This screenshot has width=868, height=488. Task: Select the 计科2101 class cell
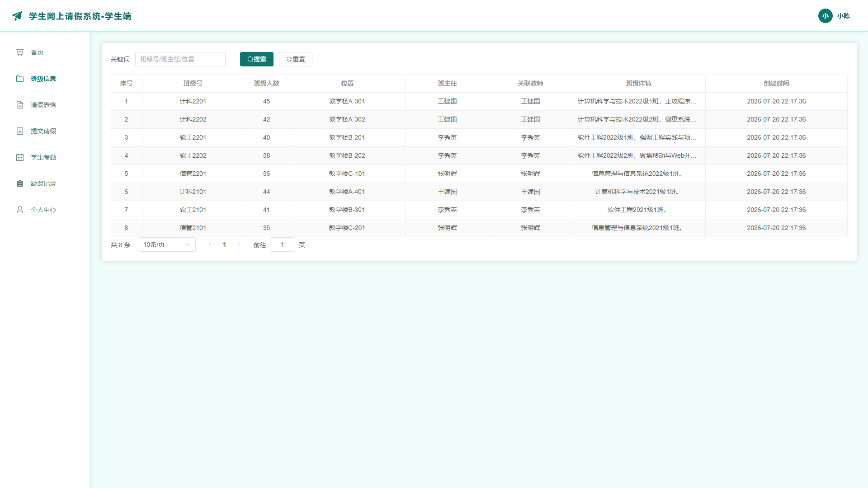click(x=193, y=192)
